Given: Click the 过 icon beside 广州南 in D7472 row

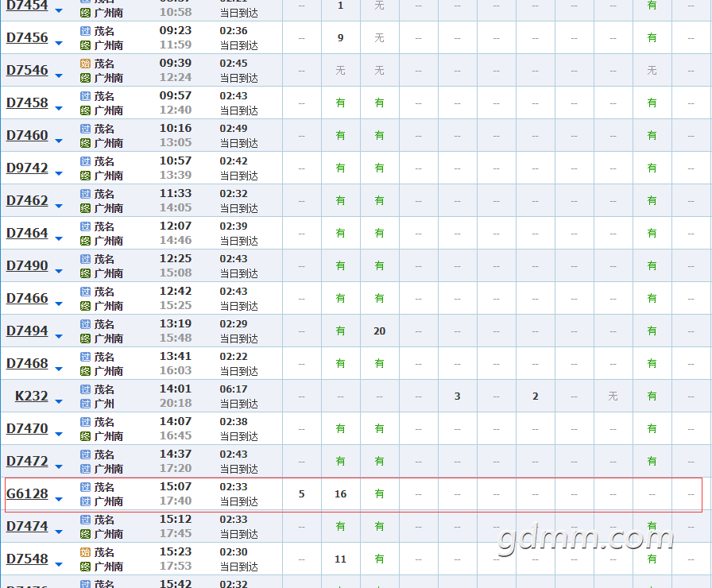Looking at the screenshot, I should coord(85,469).
